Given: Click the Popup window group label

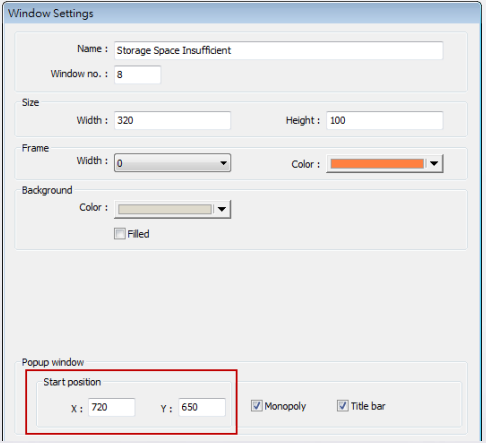Looking at the screenshot, I should pyautogui.click(x=53, y=363).
